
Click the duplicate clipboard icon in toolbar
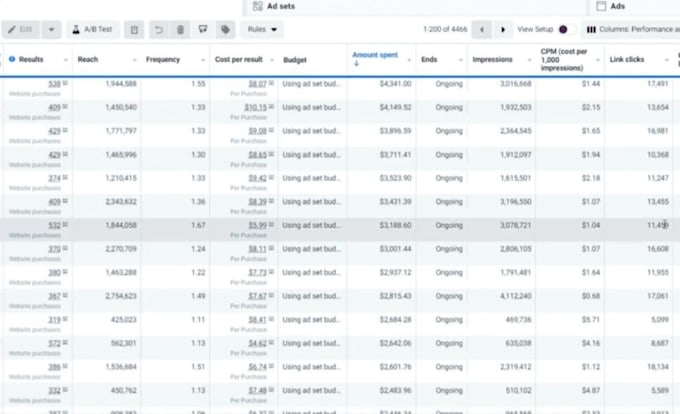point(134,29)
